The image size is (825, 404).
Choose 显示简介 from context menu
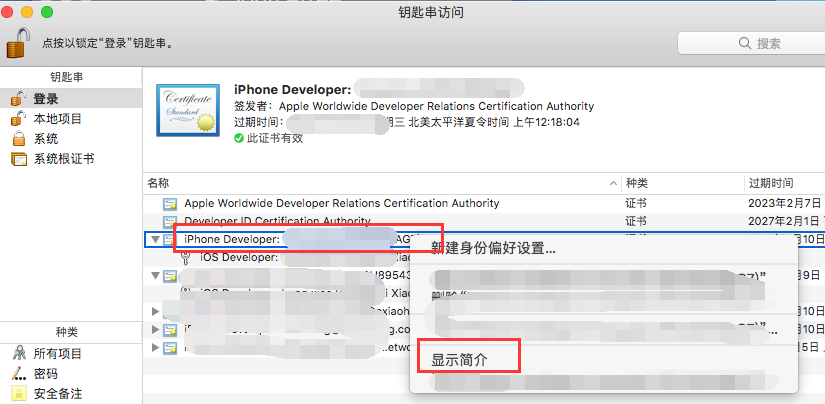coord(459,360)
